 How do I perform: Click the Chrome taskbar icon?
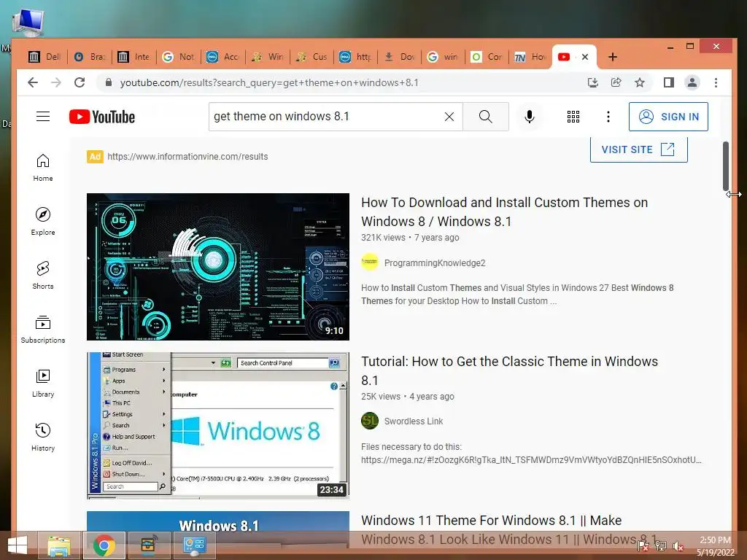[x=104, y=545]
